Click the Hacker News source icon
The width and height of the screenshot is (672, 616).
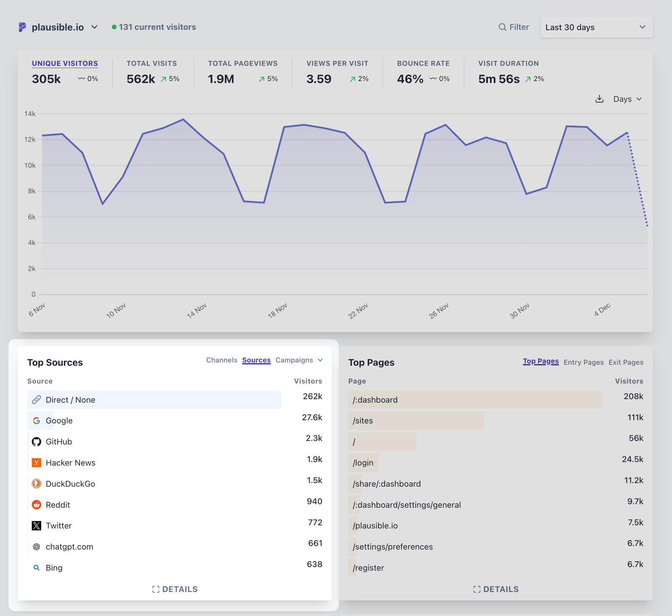pyautogui.click(x=37, y=463)
